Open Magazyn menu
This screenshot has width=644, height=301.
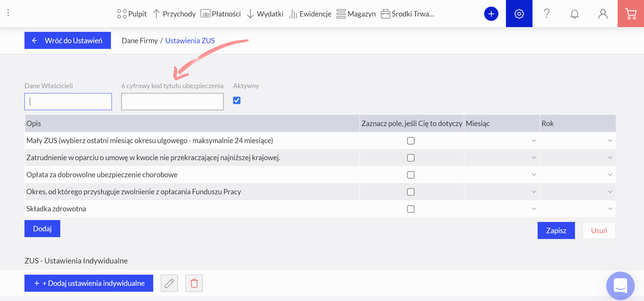click(356, 14)
